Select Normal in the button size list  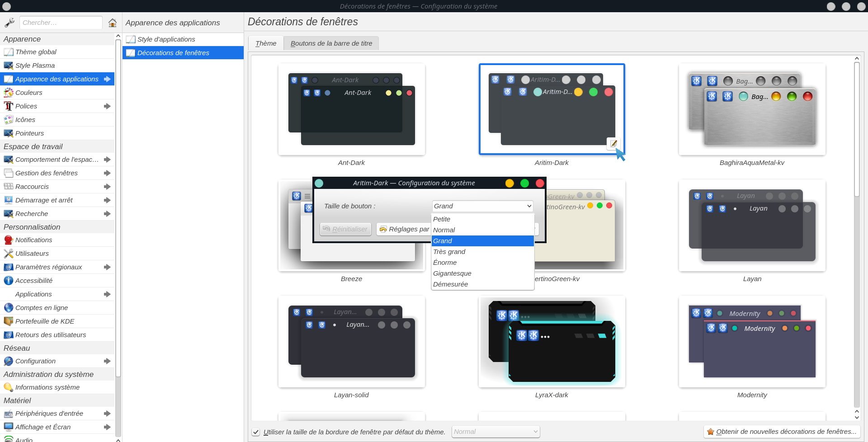[x=483, y=230]
